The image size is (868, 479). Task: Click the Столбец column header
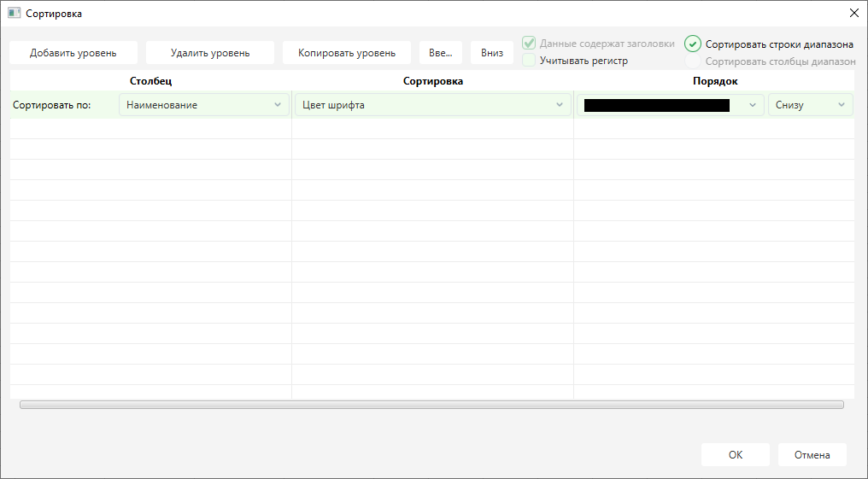point(150,81)
